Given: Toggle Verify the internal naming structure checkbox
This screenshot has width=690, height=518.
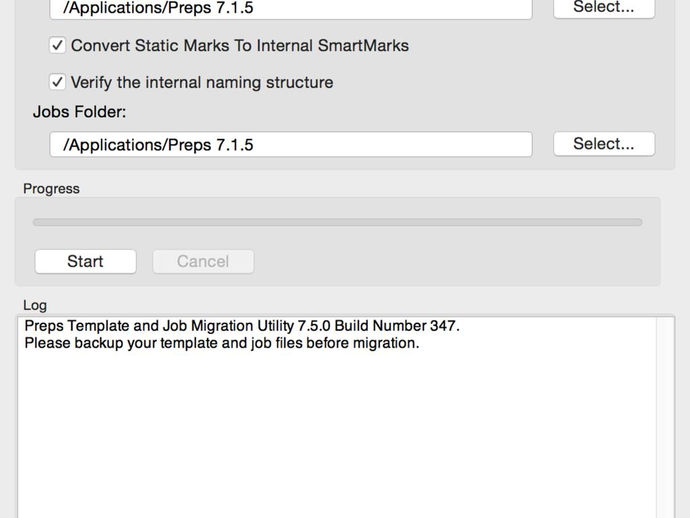Looking at the screenshot, I should pos(58,82).
